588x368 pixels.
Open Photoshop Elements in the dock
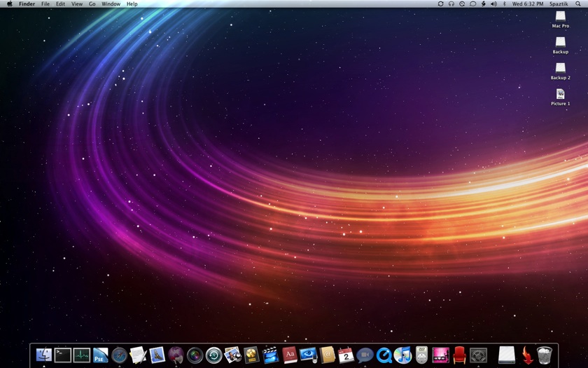tap(101, 355)
